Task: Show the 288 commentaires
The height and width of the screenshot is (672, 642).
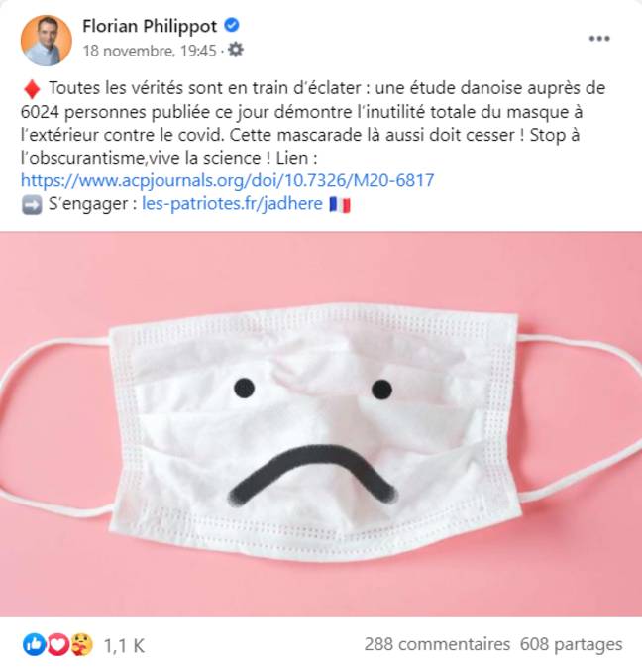Action: click(437, 644)
